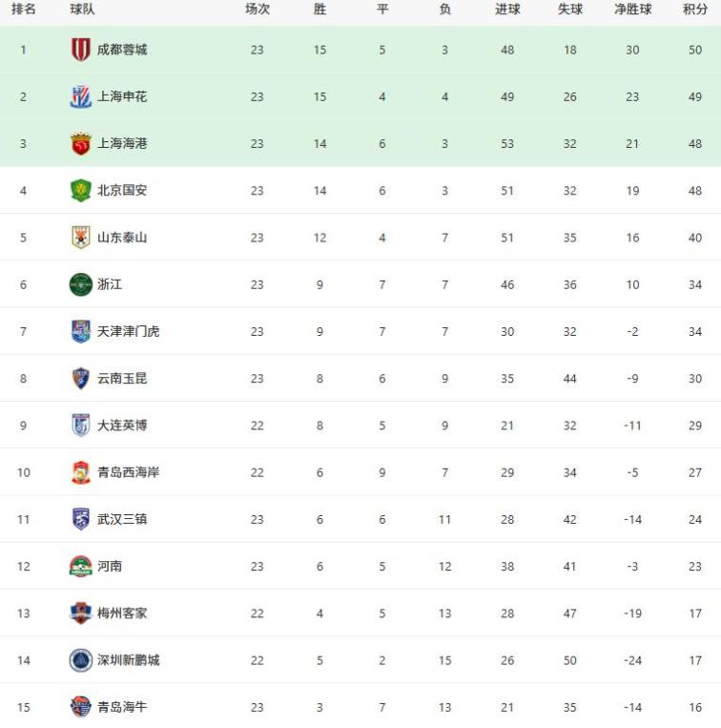The width and height of the screenshot is (721, 728).
Task: Select the 净胜球 goal difference column header
Action: (x=632, y=10)
